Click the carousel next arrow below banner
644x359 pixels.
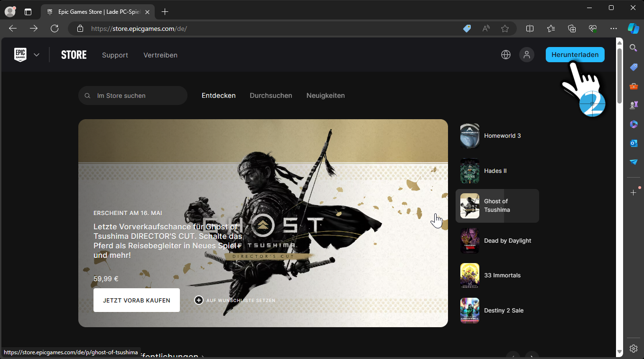pos(532,356)
